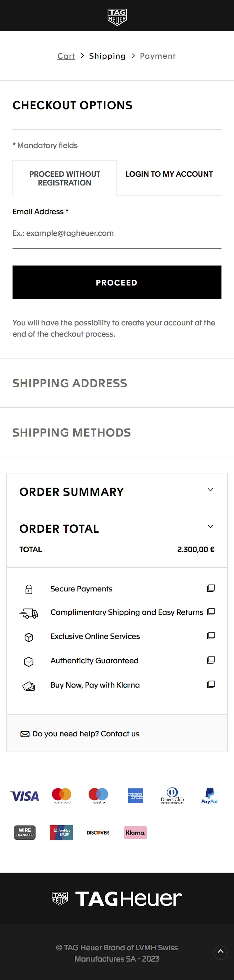Expand the Order Total section chevron

pyautogui.click(x=210, y=527)
